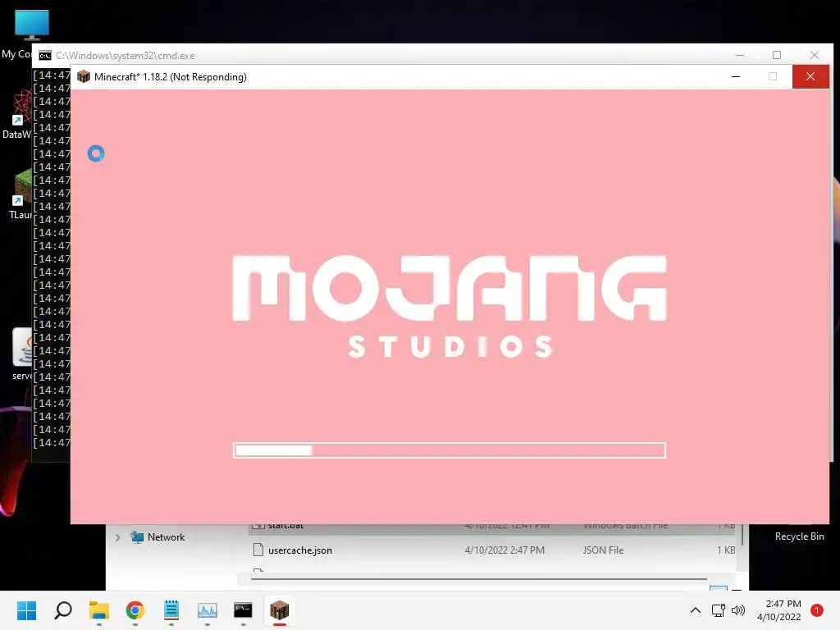Select the Recycle Bin desktop label
Screen dimensions: 840x630
coord(799,536)
